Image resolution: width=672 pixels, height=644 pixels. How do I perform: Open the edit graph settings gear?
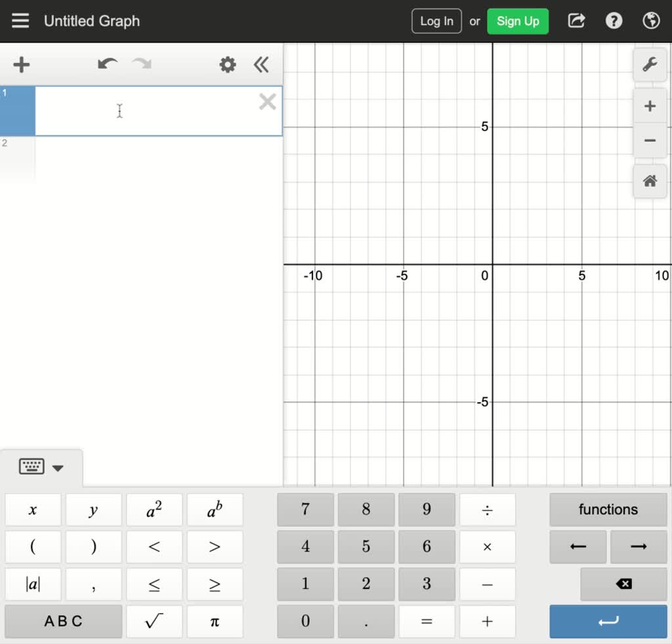[227, 64]
